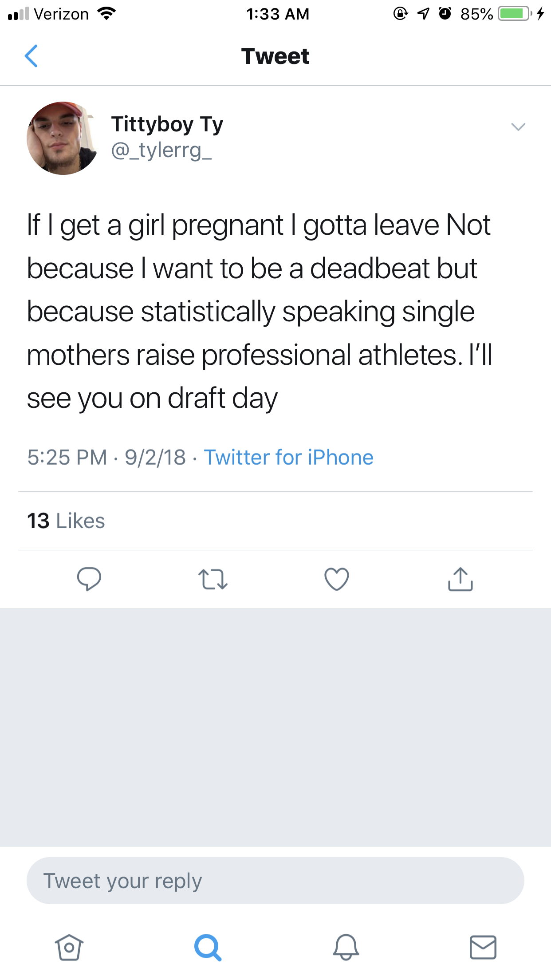
Task: Tap the reply speech bubble icon
Action: coord(89,579)
